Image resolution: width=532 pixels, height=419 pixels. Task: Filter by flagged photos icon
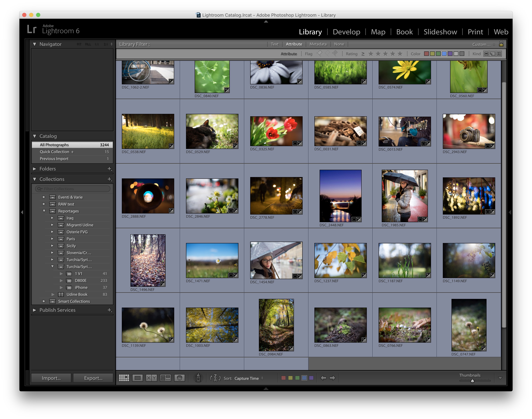pyautogui.click(x=319, y=53)
